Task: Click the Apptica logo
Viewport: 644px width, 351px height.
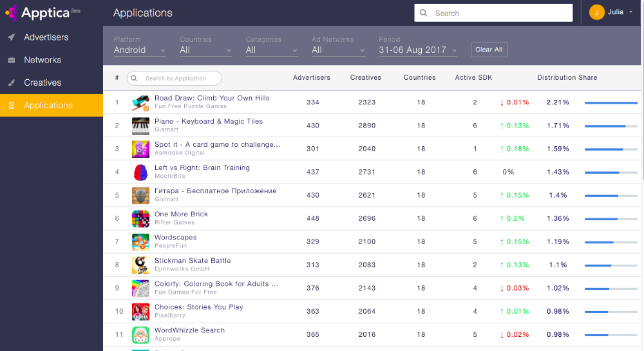Action: coord(43,13)
